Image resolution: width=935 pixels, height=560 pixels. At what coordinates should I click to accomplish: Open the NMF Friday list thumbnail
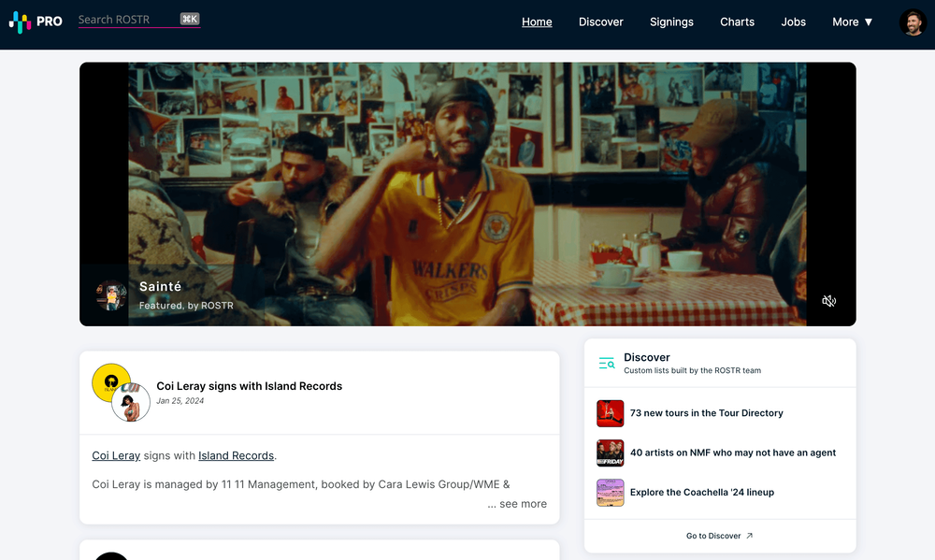click(x=610, y=452)
